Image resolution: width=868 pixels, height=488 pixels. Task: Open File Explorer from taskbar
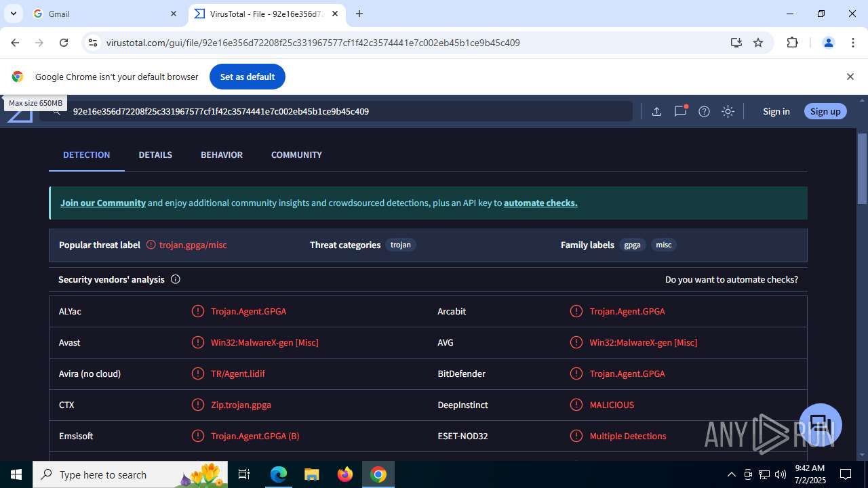coord(311,474)
